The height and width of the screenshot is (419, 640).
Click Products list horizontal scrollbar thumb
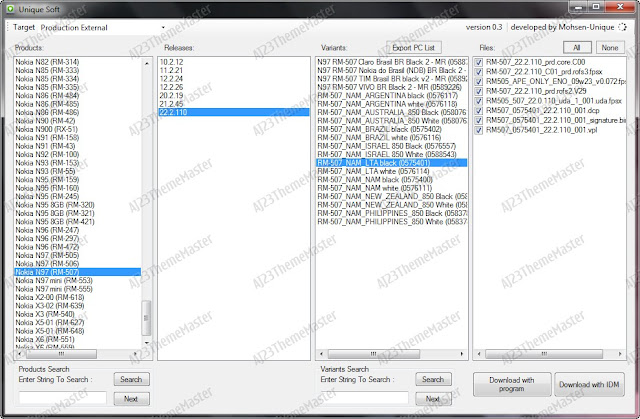(61, 354)
